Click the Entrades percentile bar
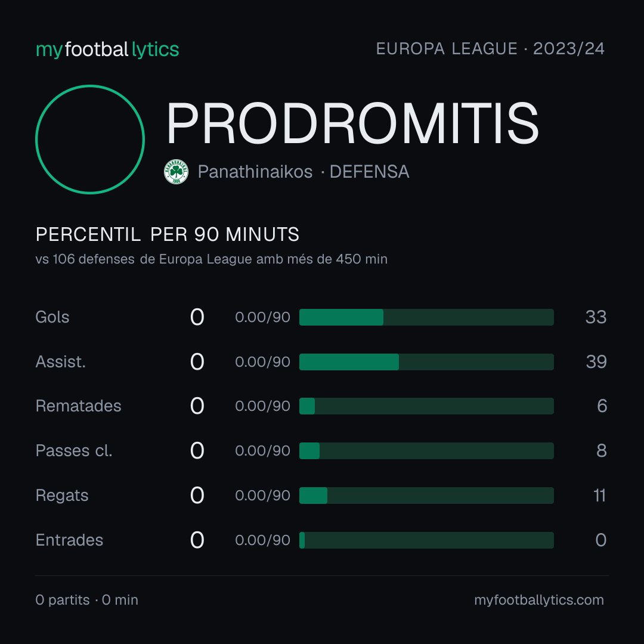 [x=426, y=540]
